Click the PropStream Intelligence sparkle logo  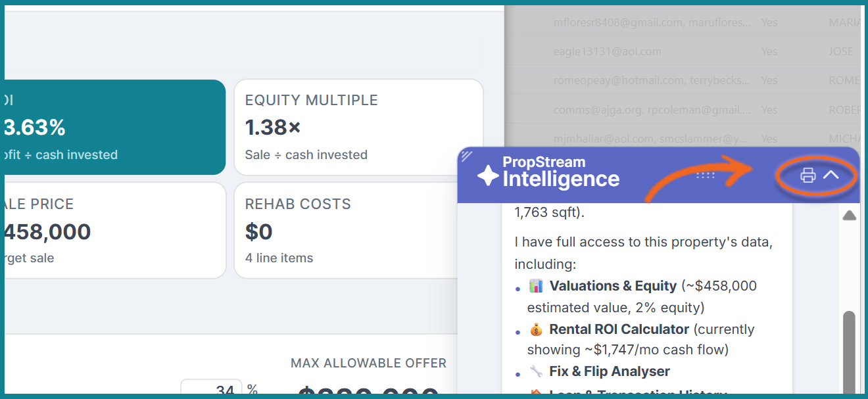coord(488,176)
